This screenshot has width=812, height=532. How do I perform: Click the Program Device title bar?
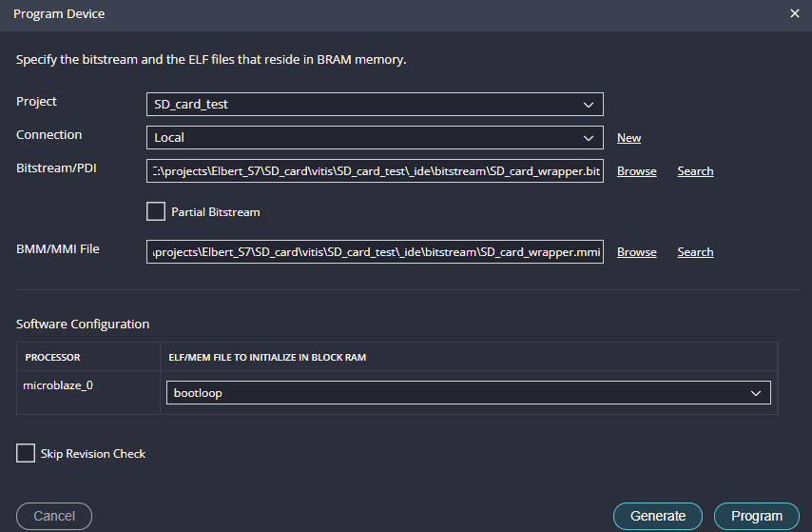pyautogui.click(x=380, y=14)
